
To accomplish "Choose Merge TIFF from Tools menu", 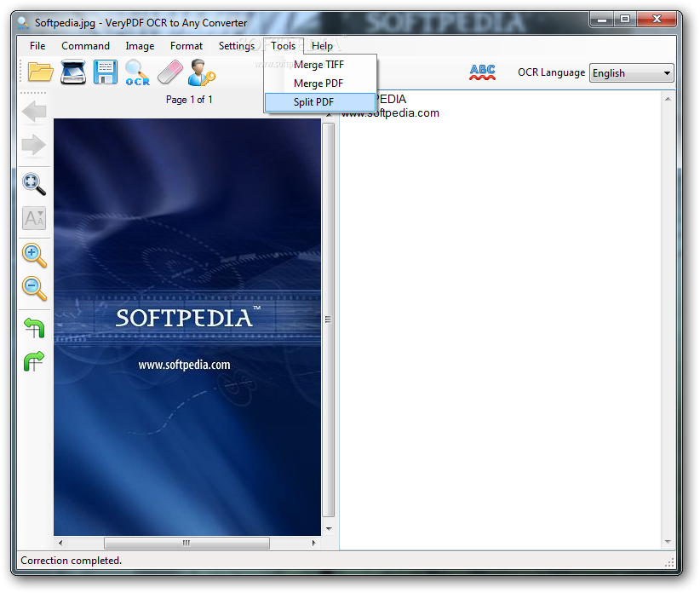I will click(320, 65).
